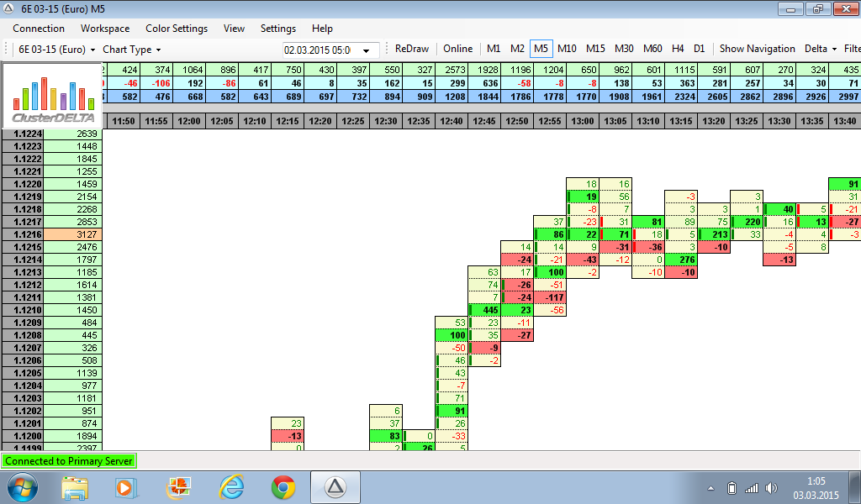Click volume total 2573 in top row
The width and height of the screenshot is (861, 504).
pyautogui.click(x=452, y=70)
